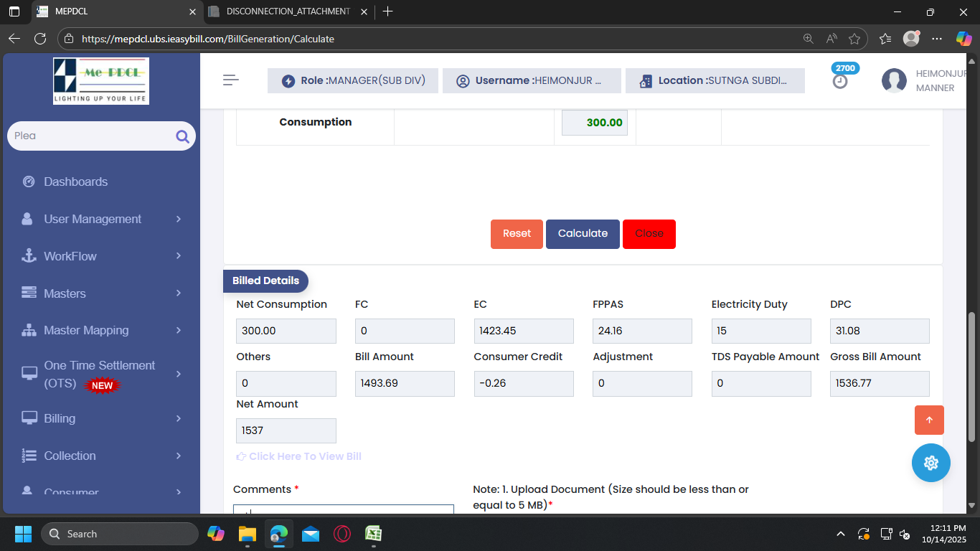Refresh the page with the reload icon
980x551 pixels.
40,39
